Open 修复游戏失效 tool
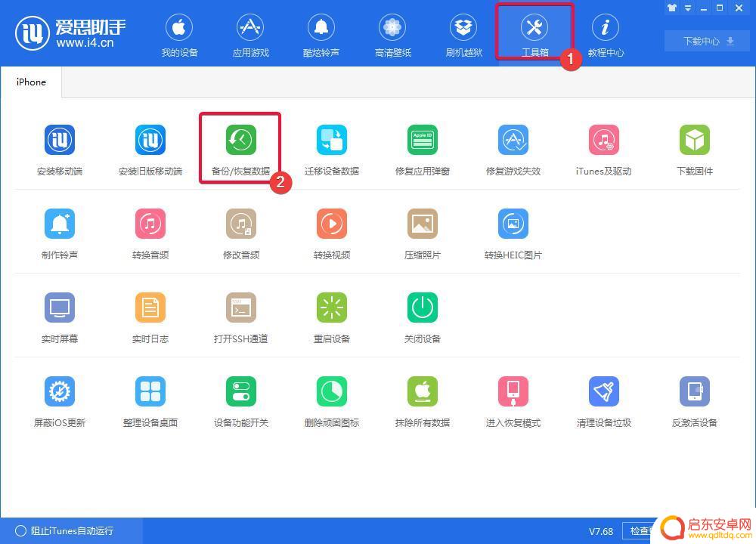 [x=513, y=150]
